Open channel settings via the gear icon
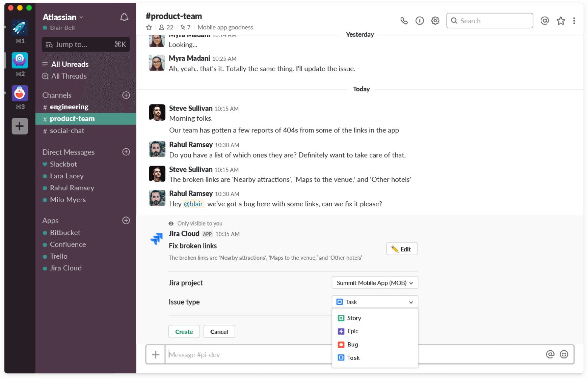Image resolution: width=588 pixels, height=379 pixels. 435,21
